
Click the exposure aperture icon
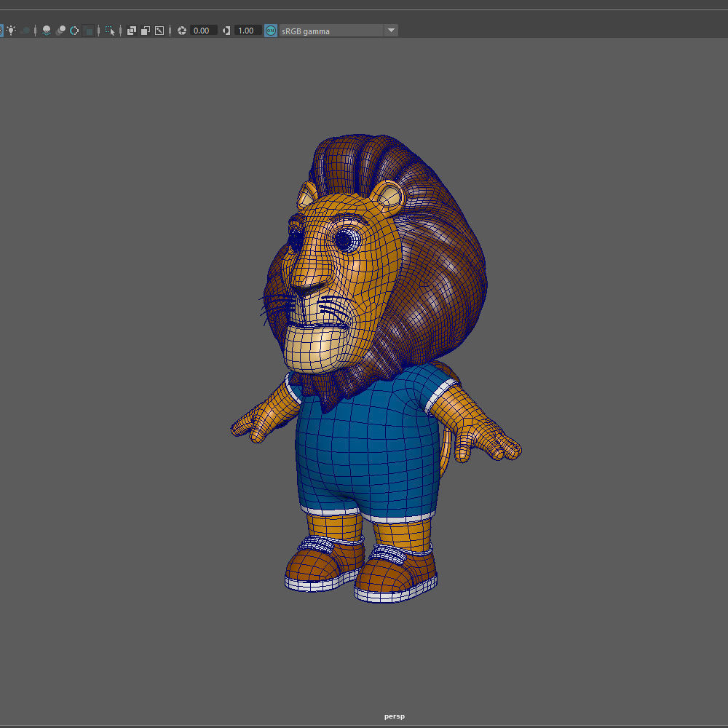tap(181, 31)
